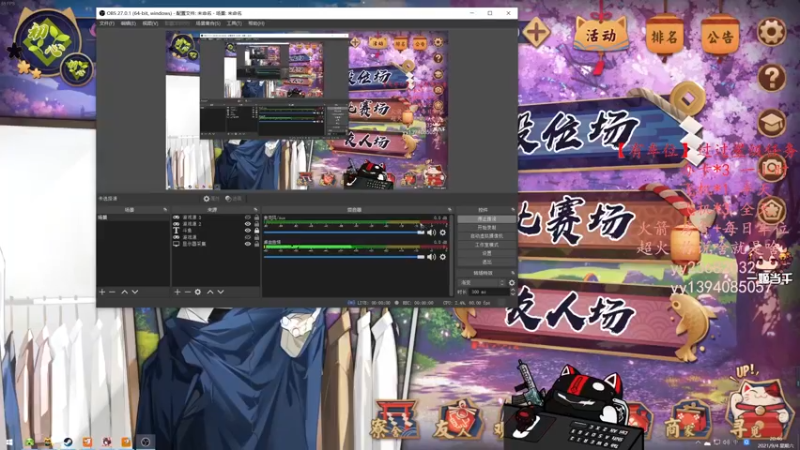Pop out the sources dock
Viewport: 800px width, 450px height.
[x=256, y=210]
